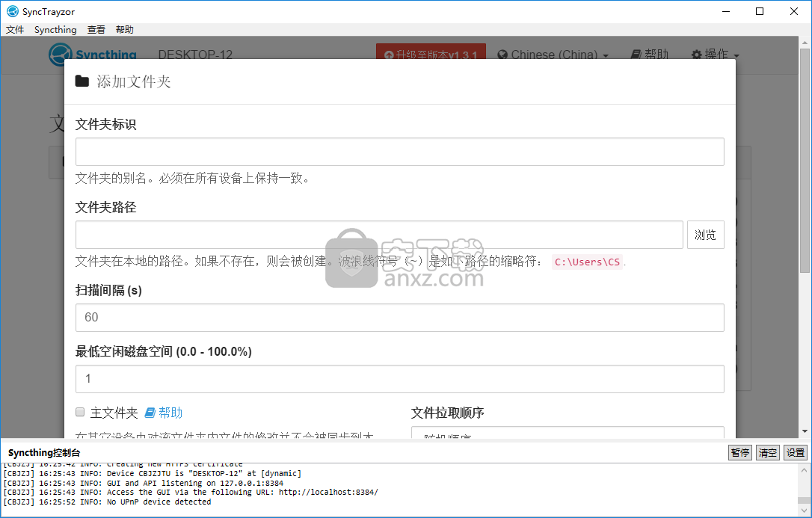This screenshot has width=812, height=518.
Task: Click the 暂停 console button
Action: [x=740, y=453]
